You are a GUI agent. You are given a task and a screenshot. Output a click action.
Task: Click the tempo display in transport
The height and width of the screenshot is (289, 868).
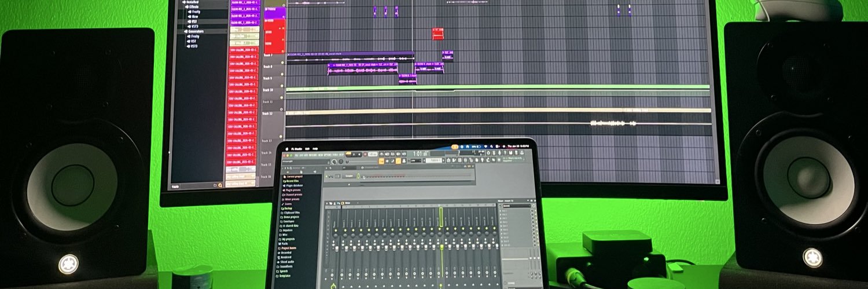[x=373, y=155]
